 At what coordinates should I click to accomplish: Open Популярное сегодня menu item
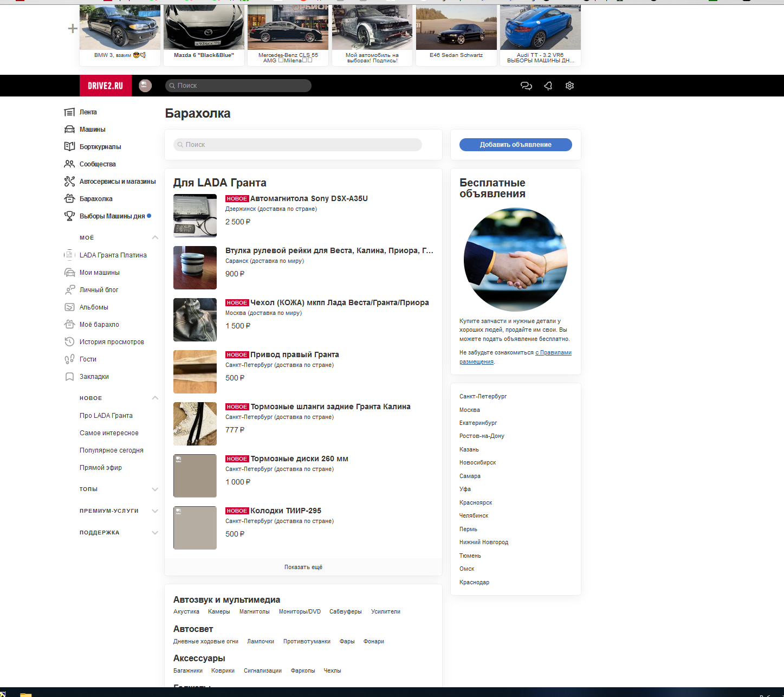pos(112,450)
